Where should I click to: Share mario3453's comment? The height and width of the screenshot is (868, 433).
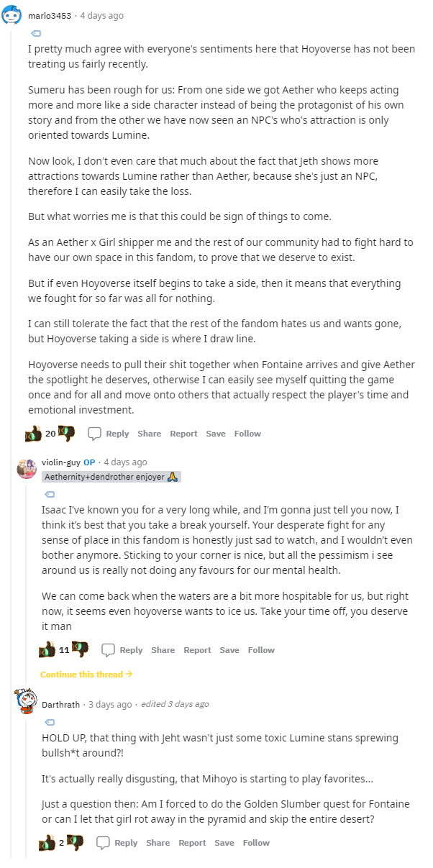[150, 434]
